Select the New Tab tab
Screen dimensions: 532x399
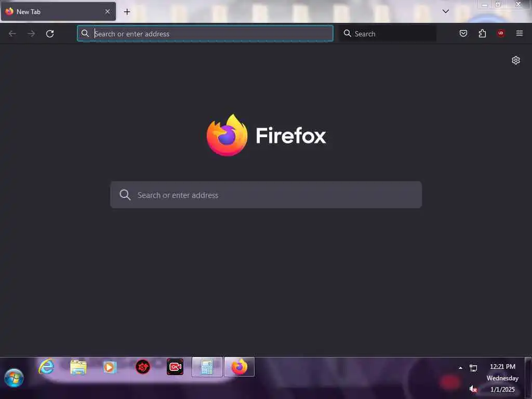point(58,11)
